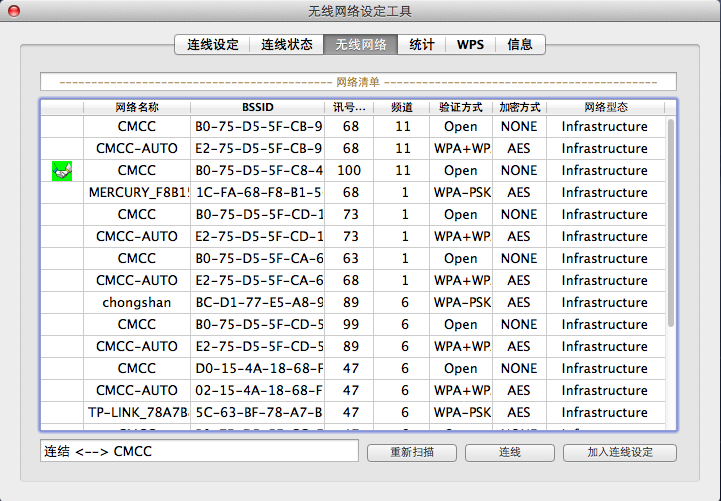Screen dimensions: 721x501
Task: Click the 网络清单 list heading
Action: click(x=358, y=82)
